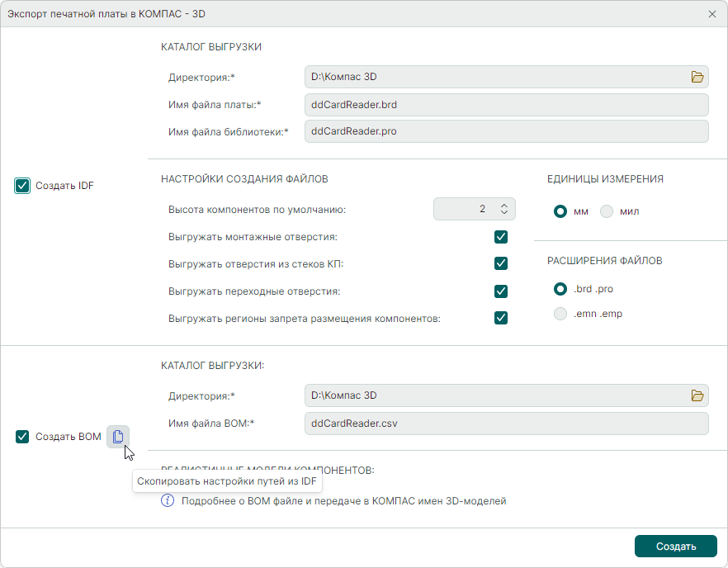Click the info icon near BOM details

168,500
